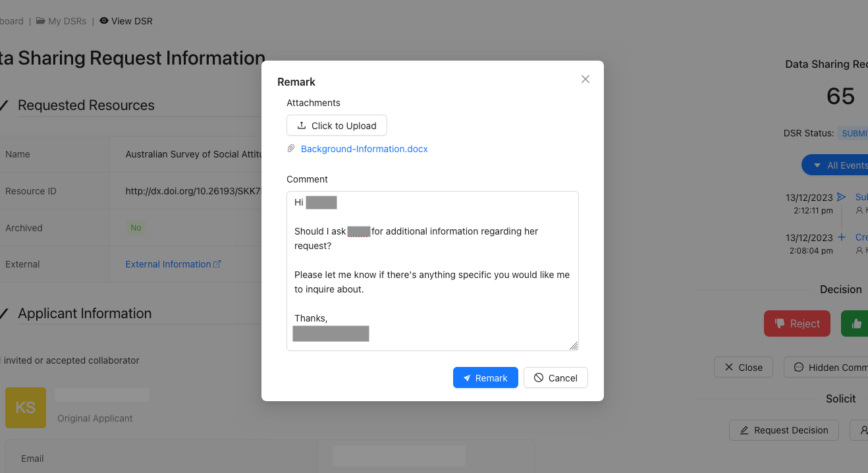This screenshot has width=868, height=473.
Task: Click the folder icon beside My DSRs
Action: [41, 21]
